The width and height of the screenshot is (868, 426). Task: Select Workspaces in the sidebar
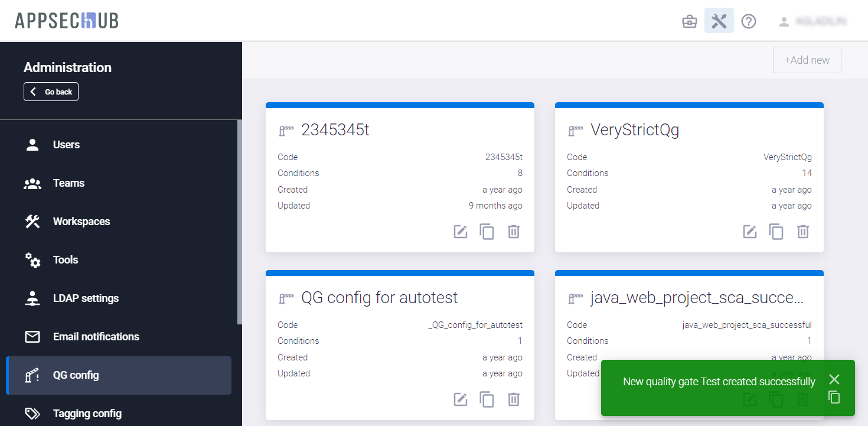tap(81, 222)
